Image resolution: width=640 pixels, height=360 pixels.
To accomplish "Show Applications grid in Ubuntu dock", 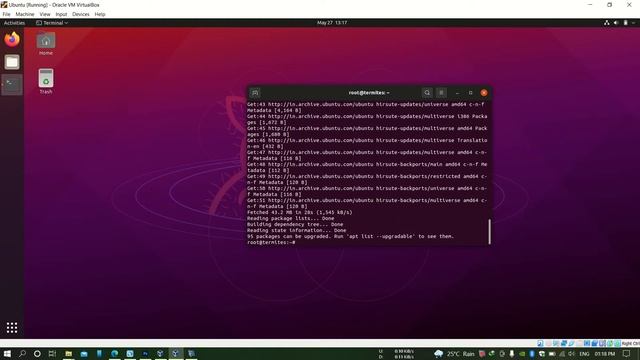I will [x=12, y=327].
